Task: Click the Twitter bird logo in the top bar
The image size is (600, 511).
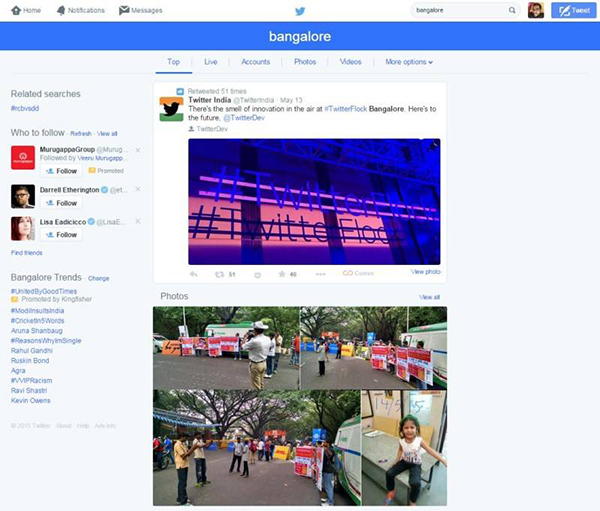Action: [x=300, y=11]
